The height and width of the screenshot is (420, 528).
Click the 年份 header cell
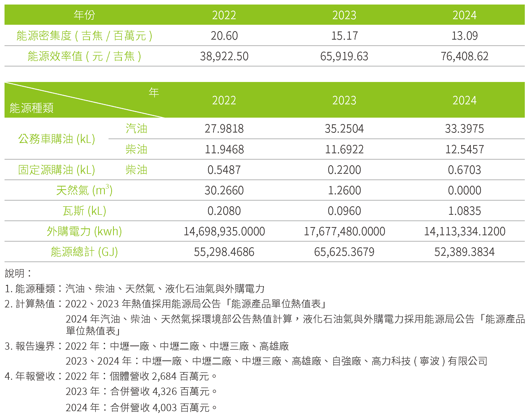[x=84, y=15]
